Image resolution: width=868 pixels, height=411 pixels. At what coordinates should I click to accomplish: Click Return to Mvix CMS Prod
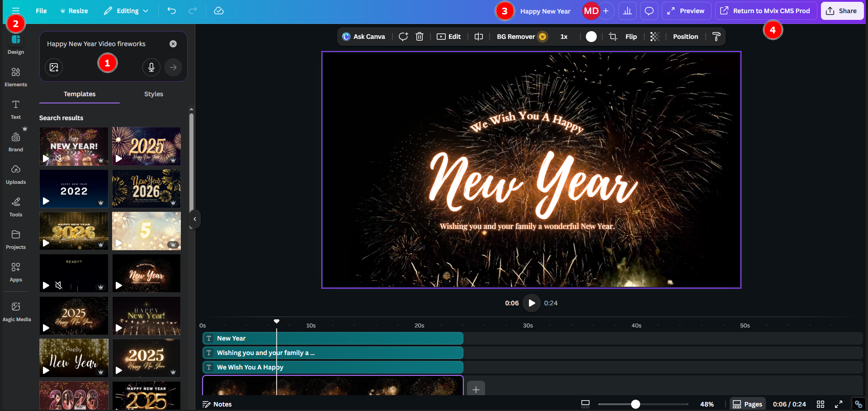point(766,11)
